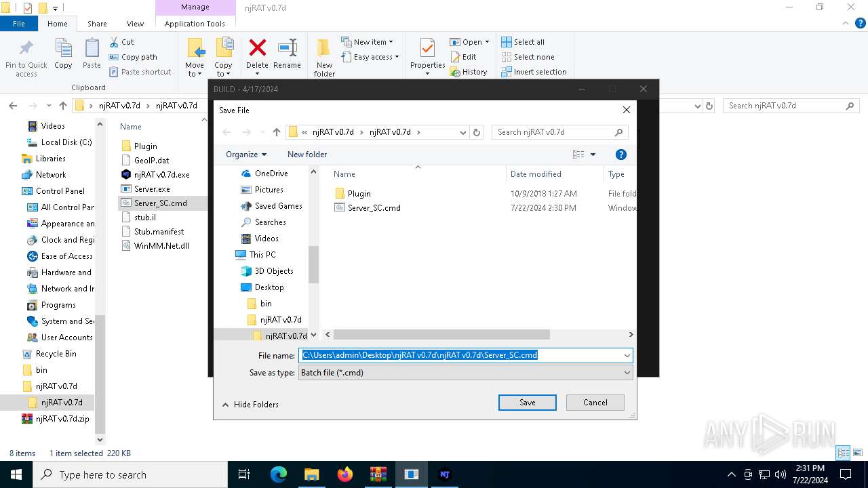Click the Windows Start button
The height and width of the screenshot is (488, 868).
16,474
